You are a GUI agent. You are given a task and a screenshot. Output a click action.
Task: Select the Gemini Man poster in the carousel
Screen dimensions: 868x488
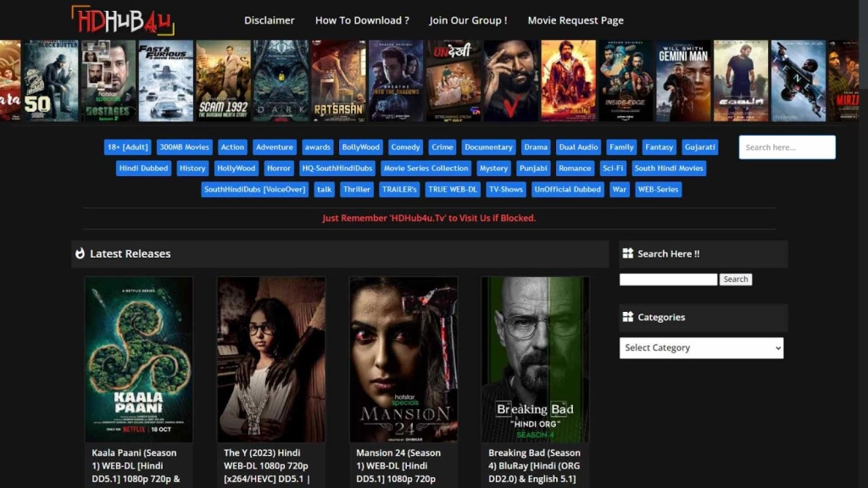pos(682,81)
